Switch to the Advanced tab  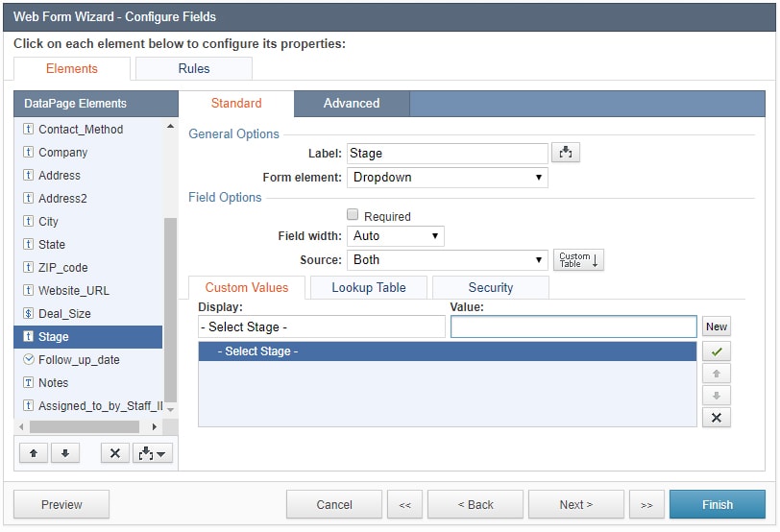(351, 104)
